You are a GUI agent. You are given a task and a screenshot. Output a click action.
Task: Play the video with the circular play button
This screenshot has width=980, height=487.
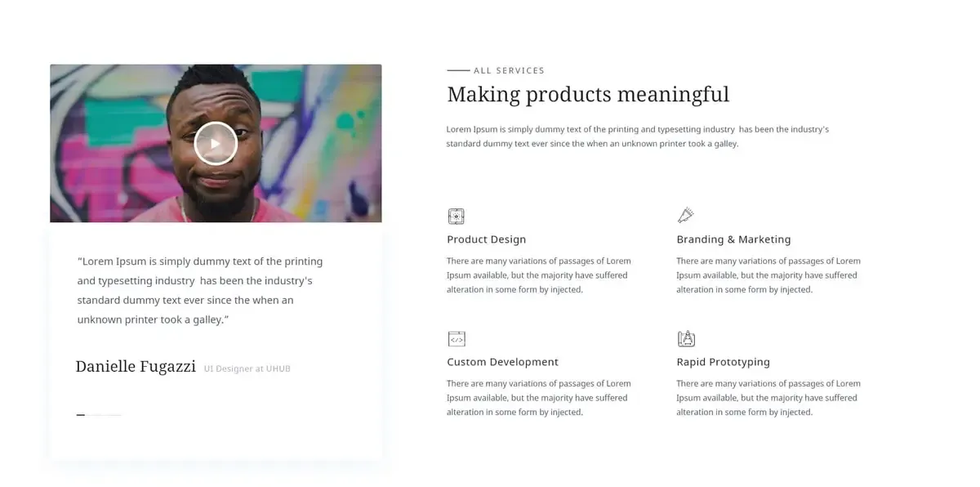216,144
